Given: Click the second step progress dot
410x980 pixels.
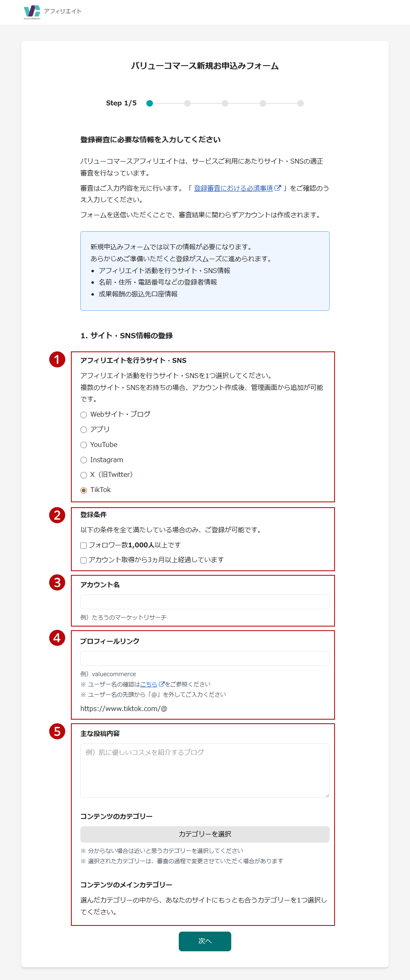Looking at the screenshot, I should pos(187,103).
